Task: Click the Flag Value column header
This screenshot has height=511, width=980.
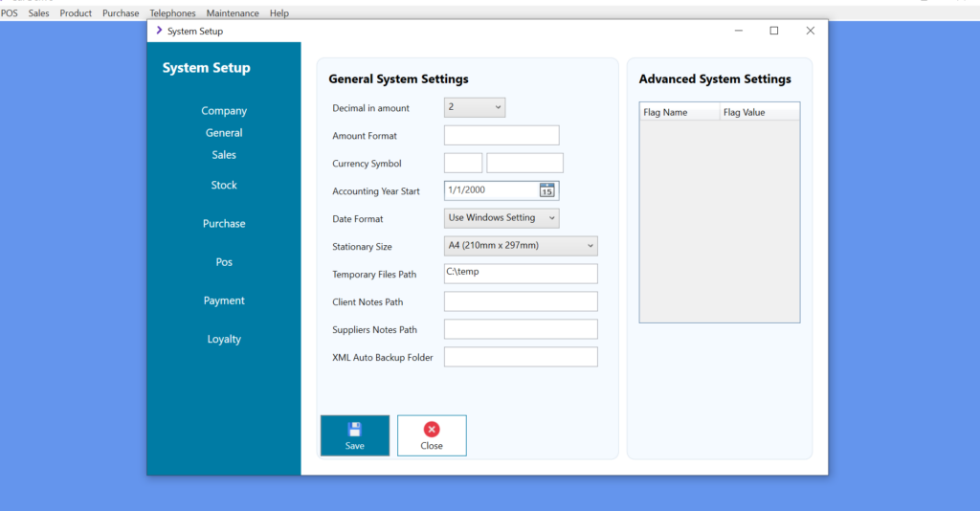Action: pos(758,113)
